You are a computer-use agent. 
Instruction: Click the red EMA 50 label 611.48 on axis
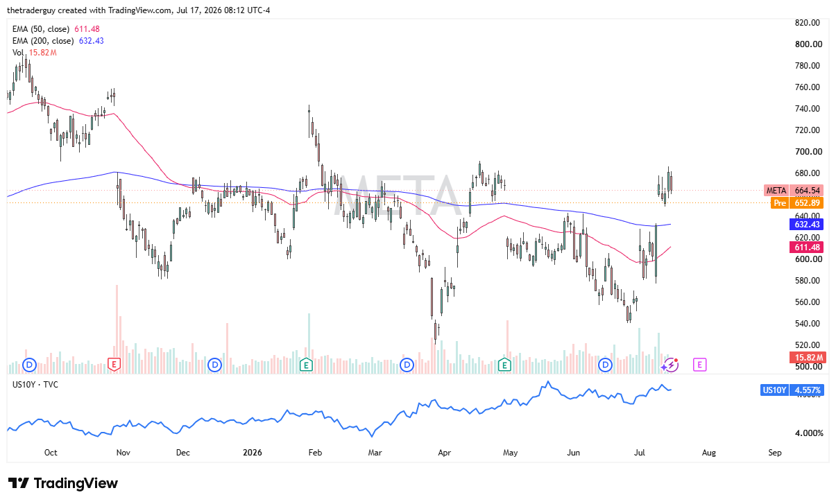click(x=807, y=247)
